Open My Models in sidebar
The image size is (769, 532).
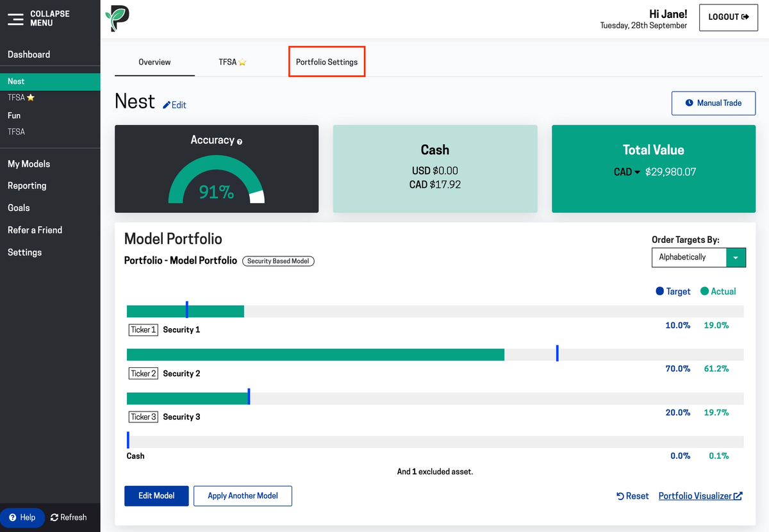(29, 164)
